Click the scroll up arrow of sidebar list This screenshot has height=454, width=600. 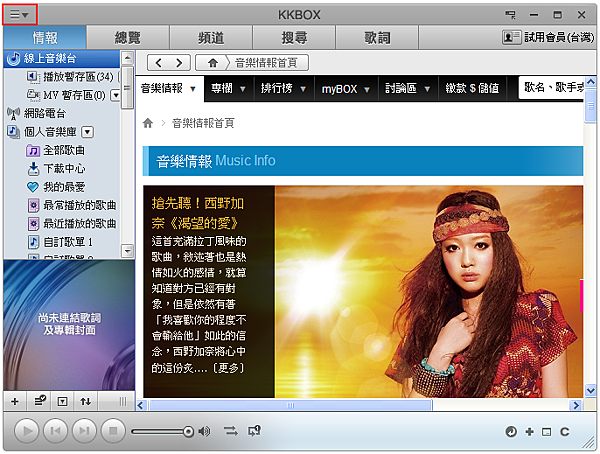coord(127,58)
